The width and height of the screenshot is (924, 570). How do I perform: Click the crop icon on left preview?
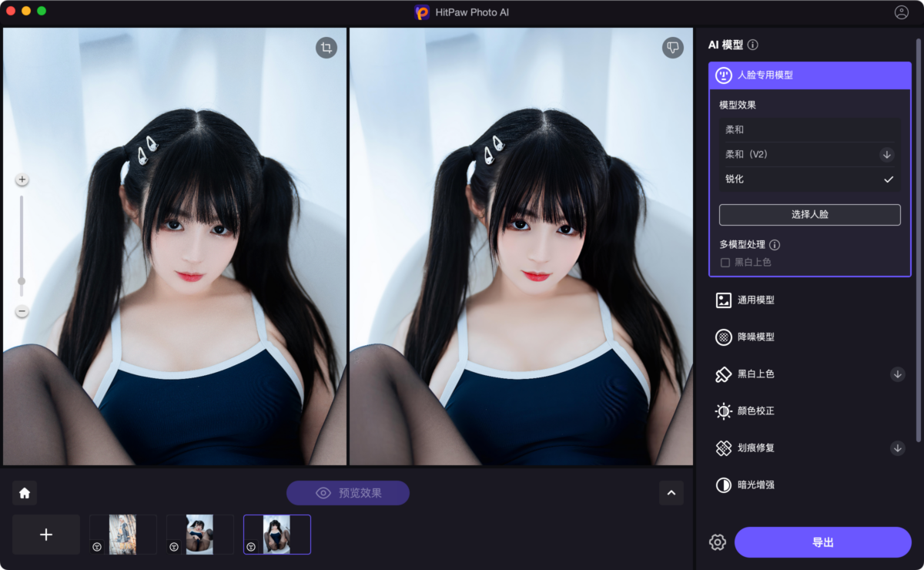326,48
